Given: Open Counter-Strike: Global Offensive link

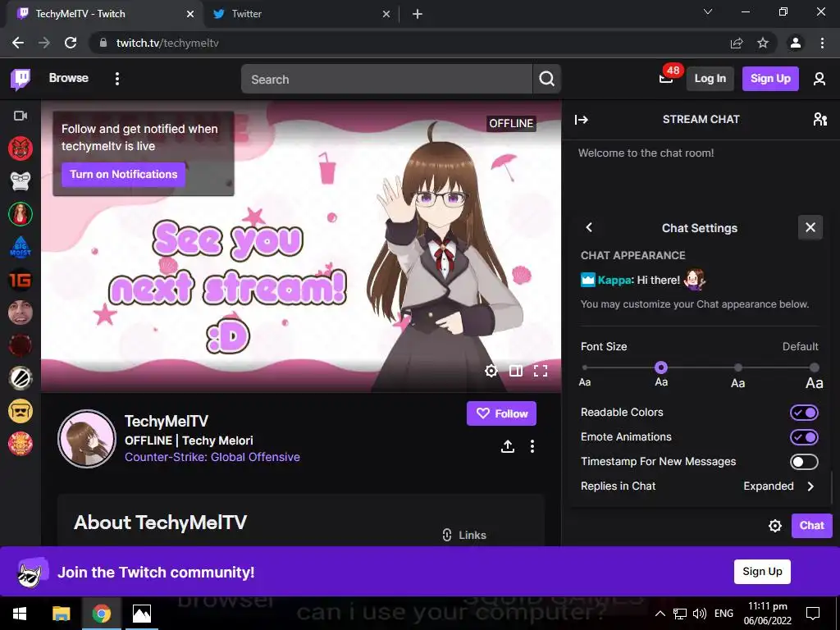Looking at the screenshot, I should [212, 457].
